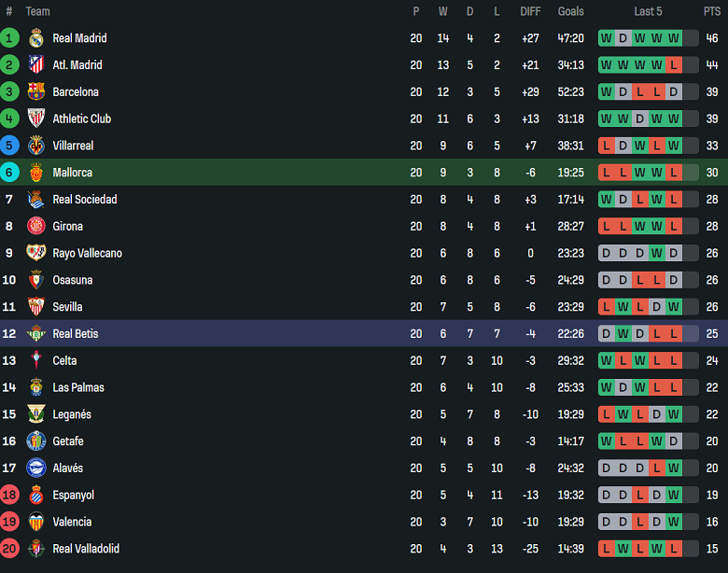The width and height of the screenshot is (728, 573).
Task: Open the Rayo Vallecano team link
Action: pyautogui.click(x=87, y=253)
